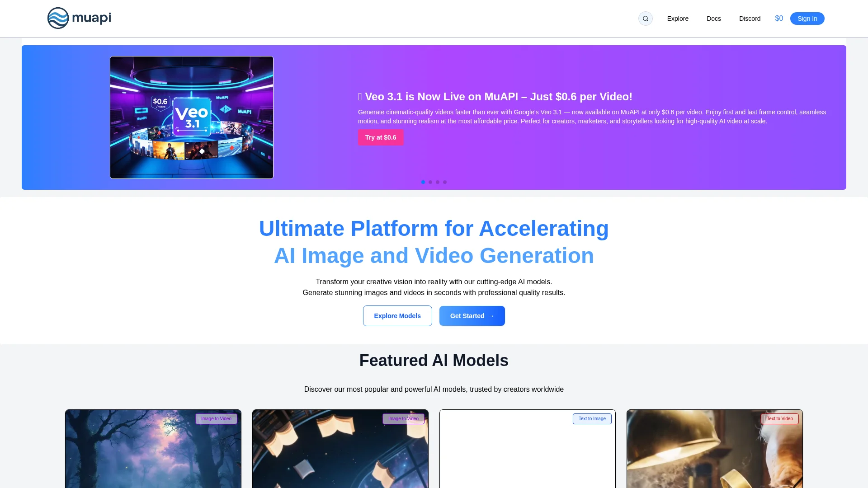Open the misty forest model card
The width and height of the screenshot is (868, 488).
pyautogui.click(x=153, y=449)
